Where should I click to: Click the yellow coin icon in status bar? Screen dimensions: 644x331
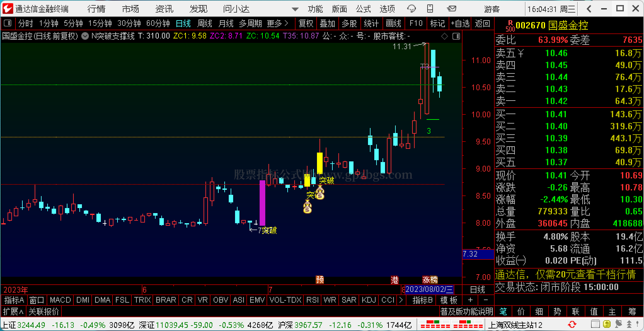pos(607,324)
